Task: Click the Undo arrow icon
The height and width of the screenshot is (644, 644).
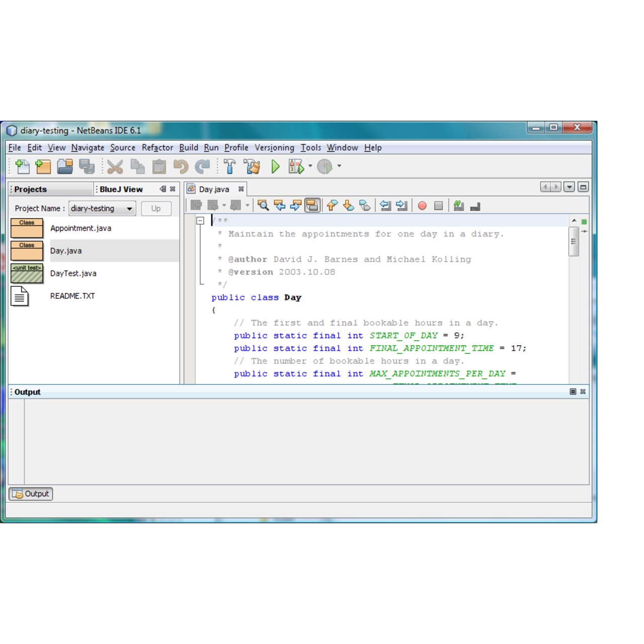Action: [x=181, y=167]
